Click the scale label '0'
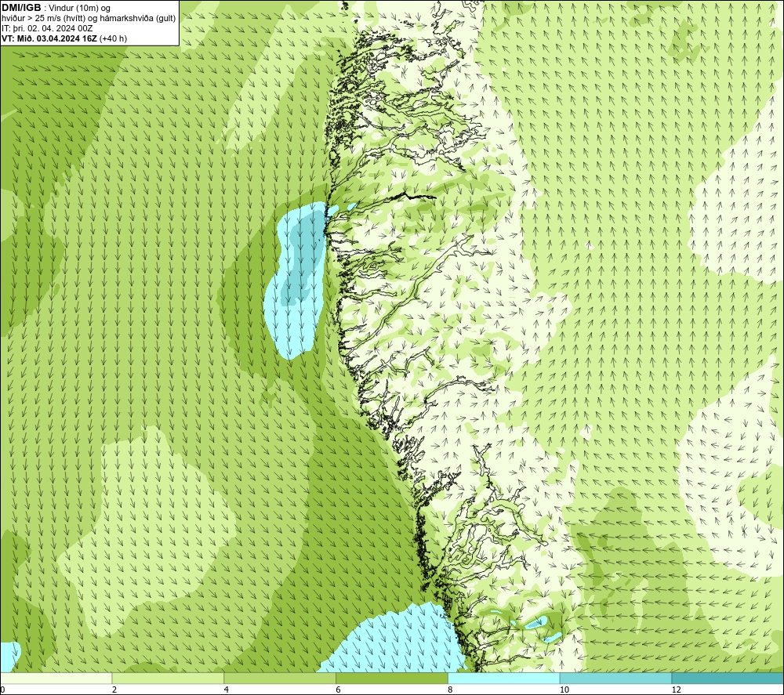This screenshot has width=784, height=695. [x=2, y=690]
